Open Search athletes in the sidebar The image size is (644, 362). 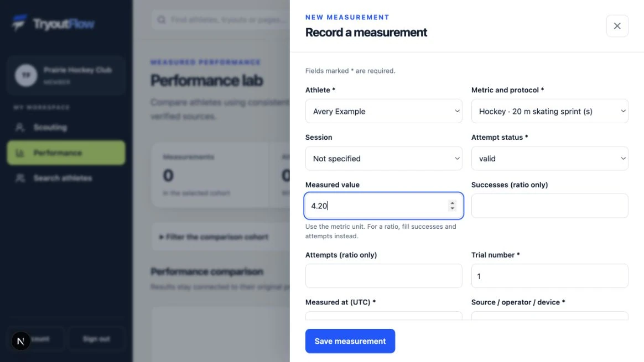66,178
